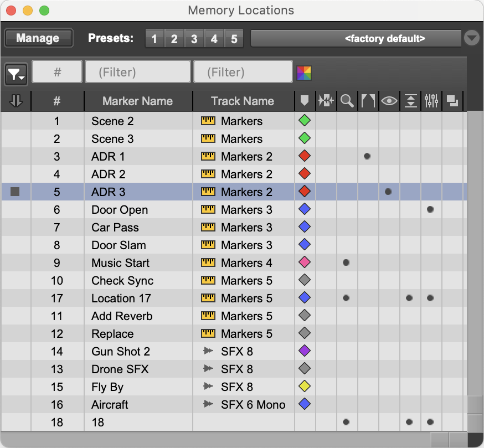Image resolution: width=484 pixels, height=448 pixels.
Task: Toggle zoom settings dot for location 18
Action: [346, 422]
